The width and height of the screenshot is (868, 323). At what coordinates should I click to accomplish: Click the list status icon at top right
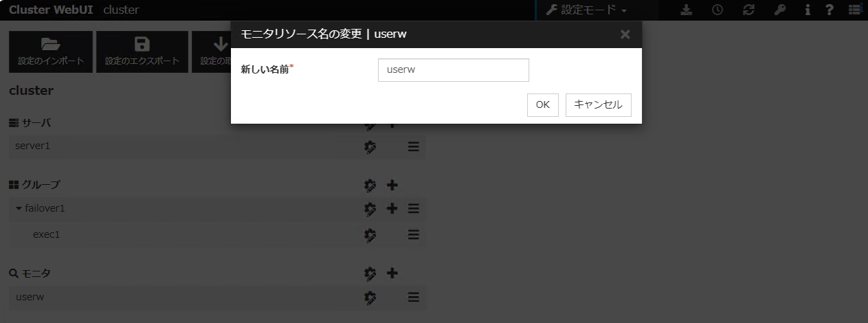coord(854,10)
